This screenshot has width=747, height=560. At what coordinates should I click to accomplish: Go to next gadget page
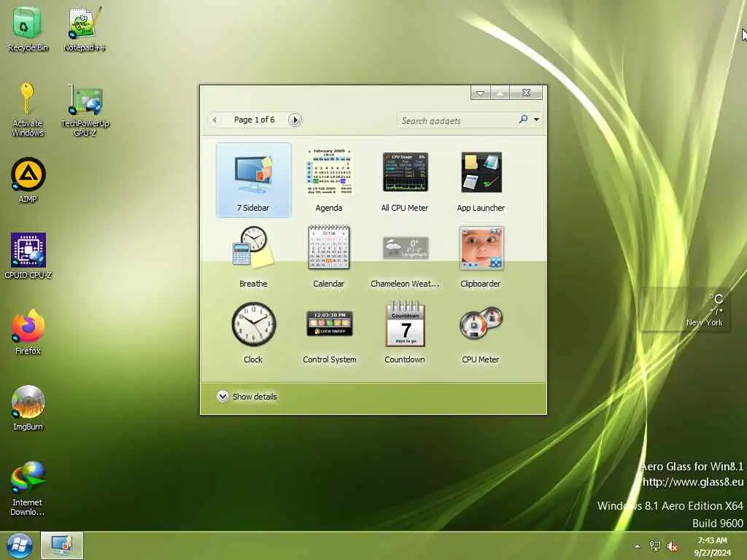pyautogui.click(x=295, y=120)
